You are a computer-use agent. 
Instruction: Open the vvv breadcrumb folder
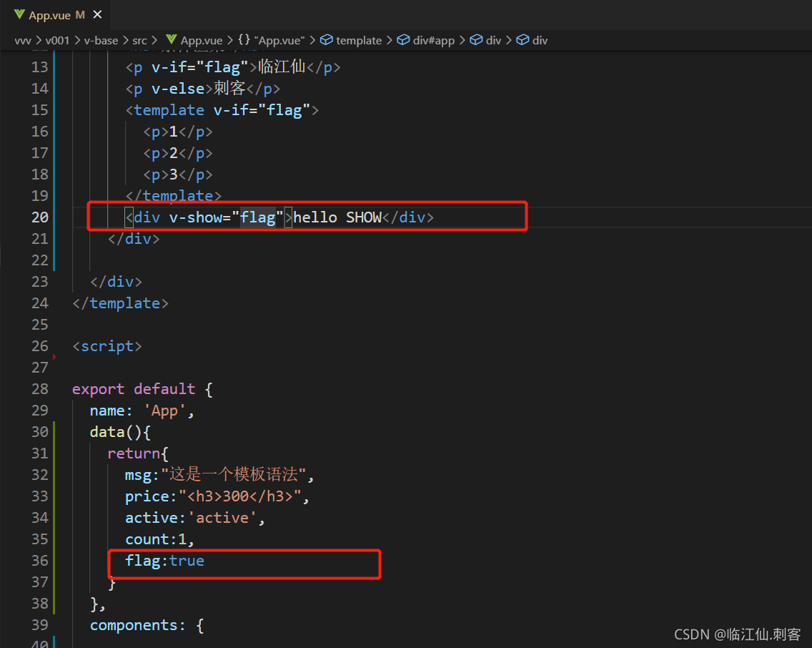coord(23,40)
